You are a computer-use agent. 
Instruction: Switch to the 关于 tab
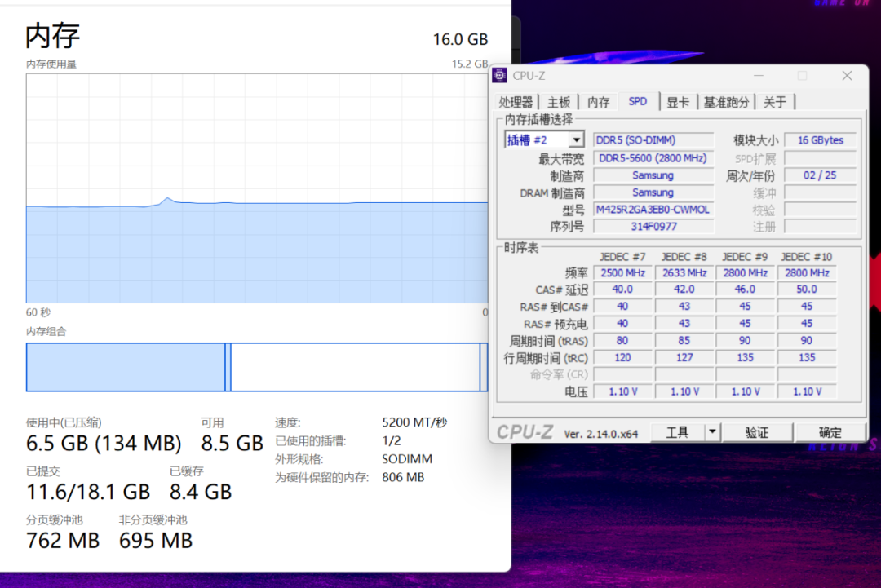point(775,102)
